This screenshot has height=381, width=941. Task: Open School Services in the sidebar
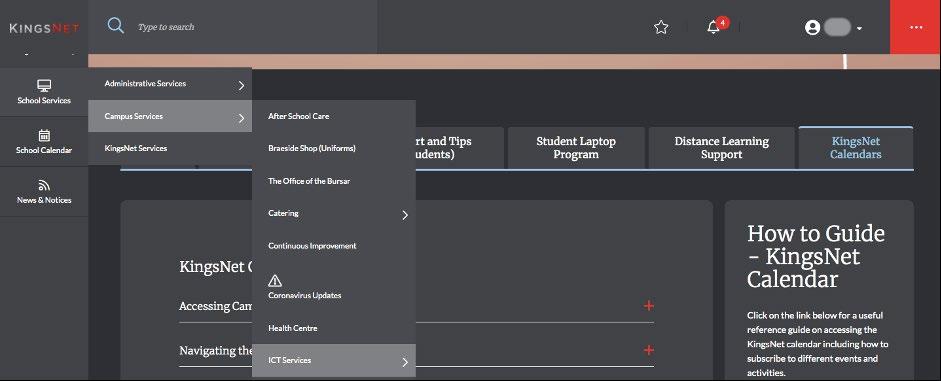[x=44, y=92]
